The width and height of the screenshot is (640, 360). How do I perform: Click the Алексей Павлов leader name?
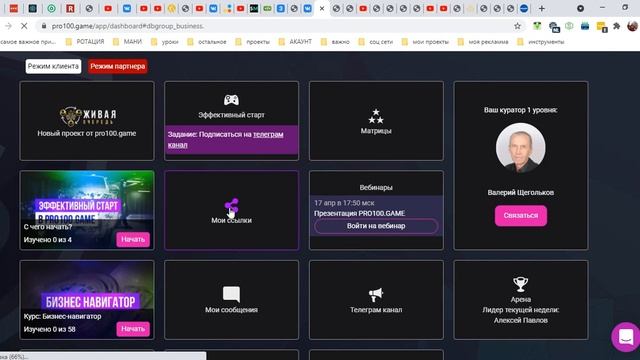[x=520, y=320]
